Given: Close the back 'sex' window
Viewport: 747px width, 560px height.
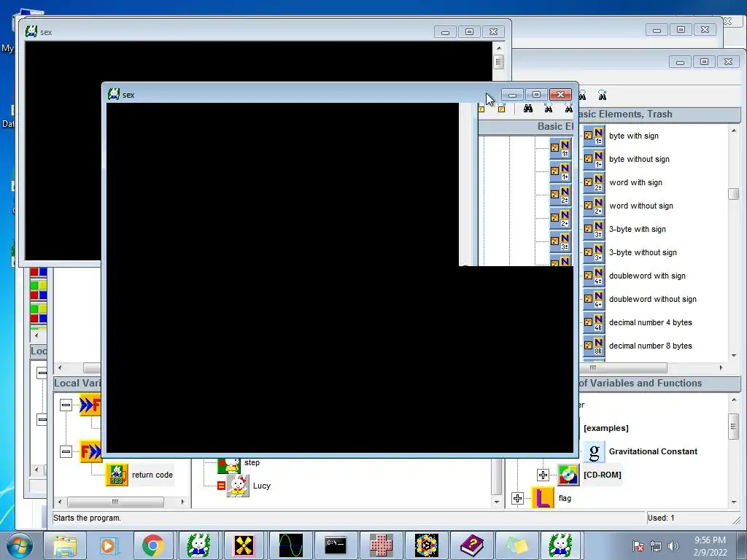Looking at the screenshot, I should click(494, 32).
